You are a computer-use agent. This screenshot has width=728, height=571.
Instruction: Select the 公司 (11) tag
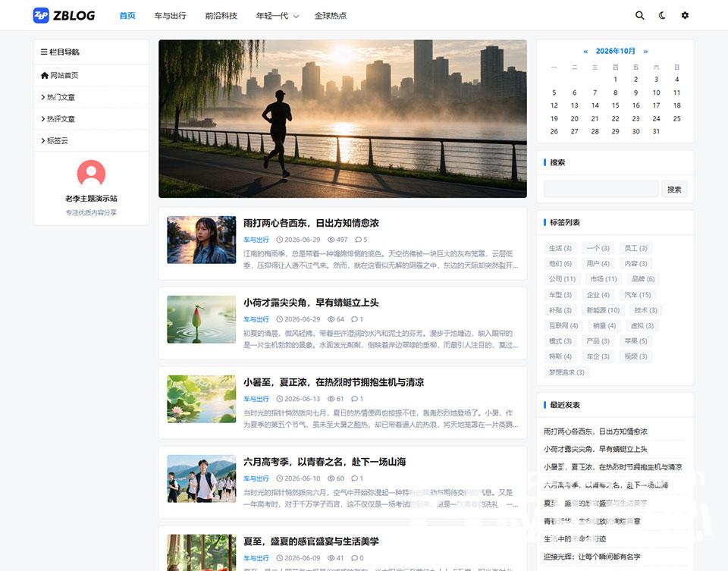tap(562, 279)
